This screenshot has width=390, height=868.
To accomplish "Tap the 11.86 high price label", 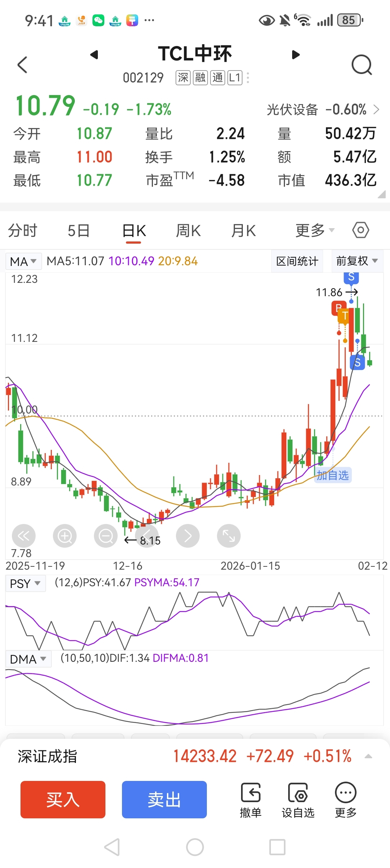I will (x=329, y=292).
